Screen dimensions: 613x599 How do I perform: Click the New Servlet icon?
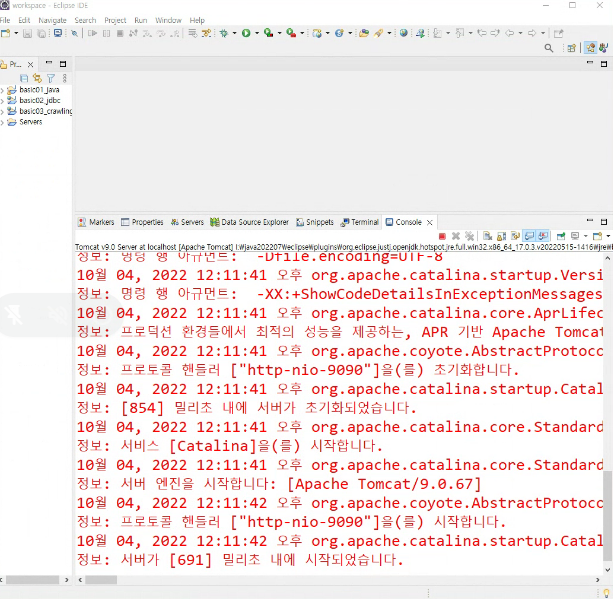pyautogui.click(x=339, y=33)
